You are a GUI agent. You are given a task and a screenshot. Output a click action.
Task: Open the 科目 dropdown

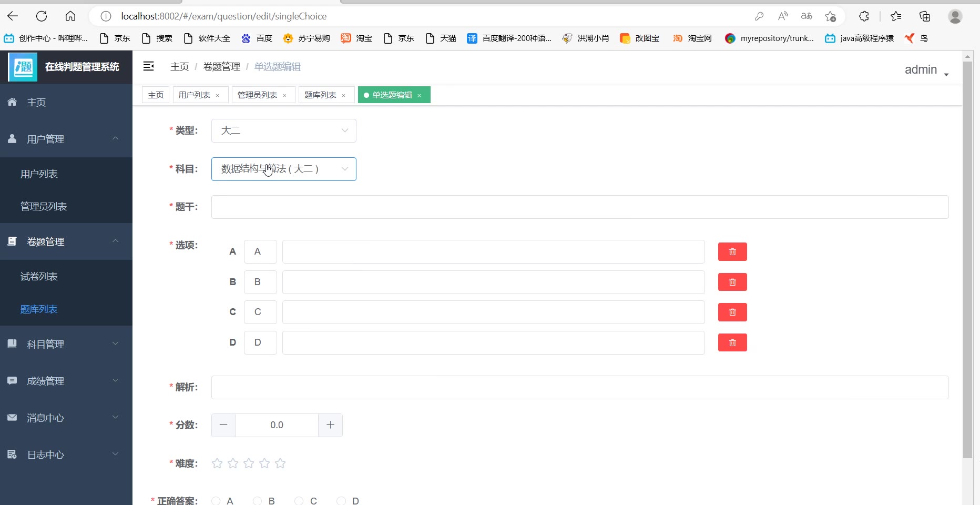point(284,169)
